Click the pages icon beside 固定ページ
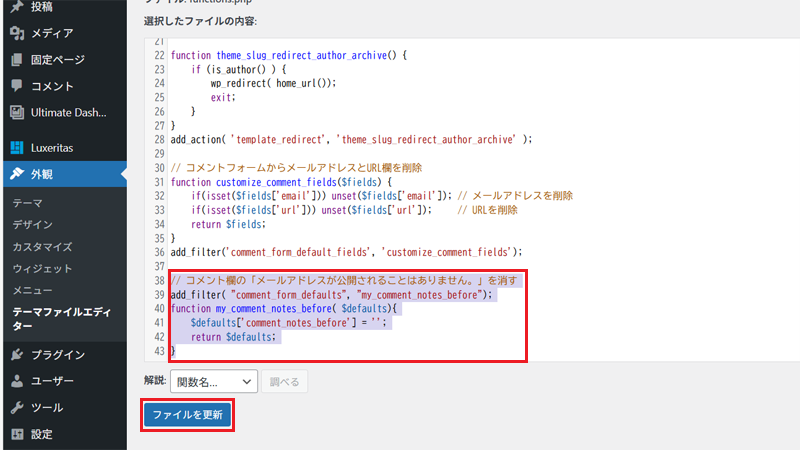The height and width of the screenshot is (450, 800). pos(17,60)
